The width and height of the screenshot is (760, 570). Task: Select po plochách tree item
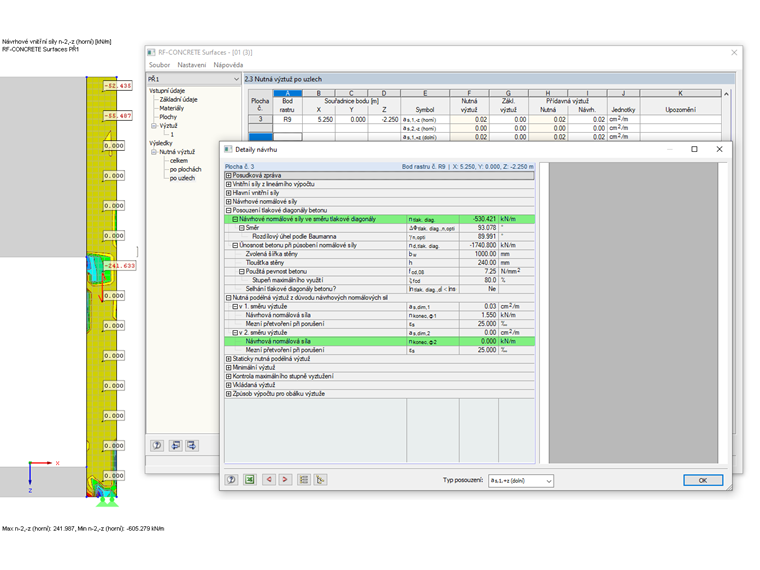coord(185,169)
